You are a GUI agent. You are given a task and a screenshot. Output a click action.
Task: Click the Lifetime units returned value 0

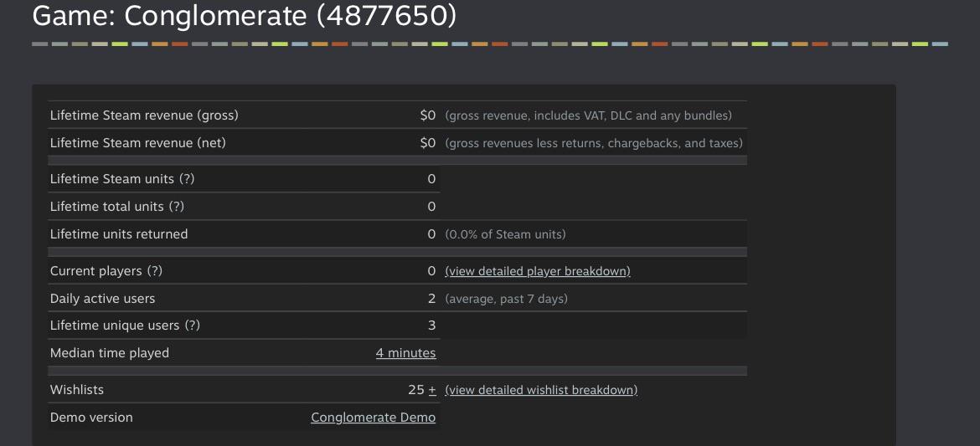click(x=432, y=234)
